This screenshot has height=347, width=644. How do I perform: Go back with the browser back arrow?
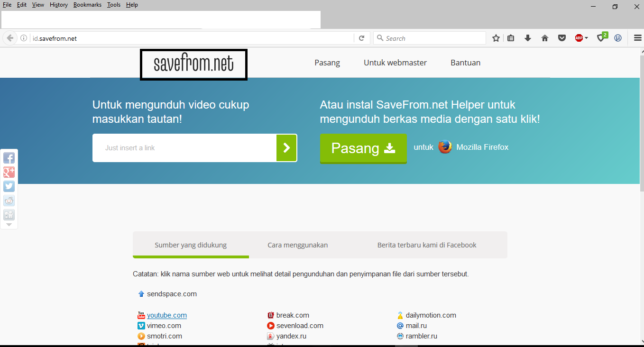pyautogui.click(x=9, y=38)
